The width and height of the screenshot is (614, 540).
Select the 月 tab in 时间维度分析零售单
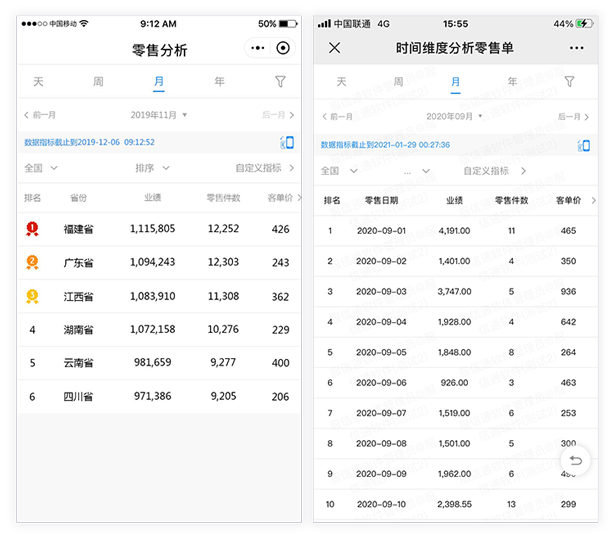(x=455, y=83)
